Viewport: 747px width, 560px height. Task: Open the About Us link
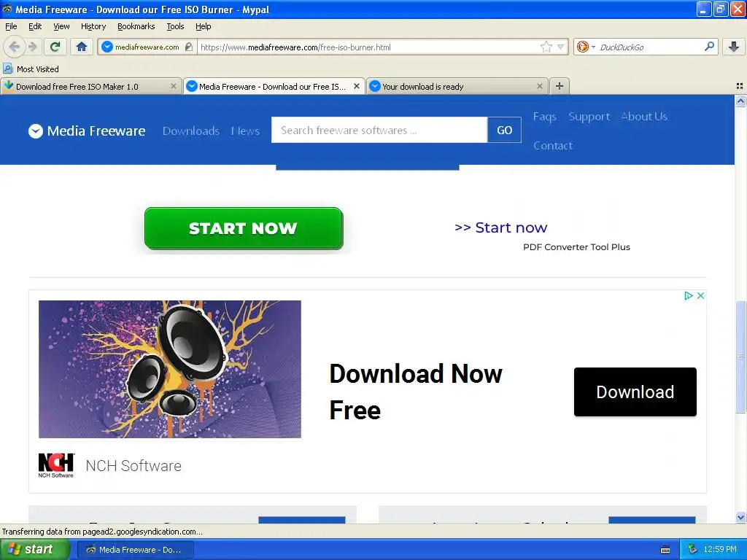click(644, 117)
